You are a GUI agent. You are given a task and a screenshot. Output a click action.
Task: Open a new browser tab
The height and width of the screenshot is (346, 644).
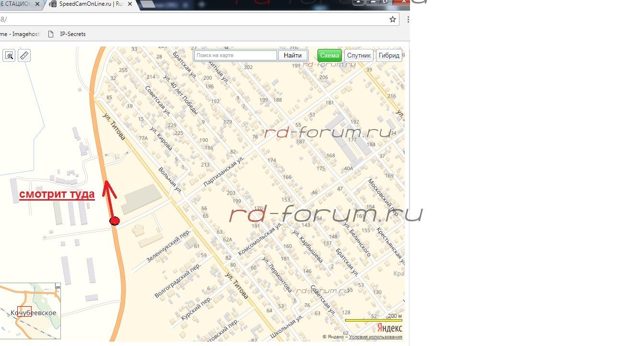pos(148,4)
